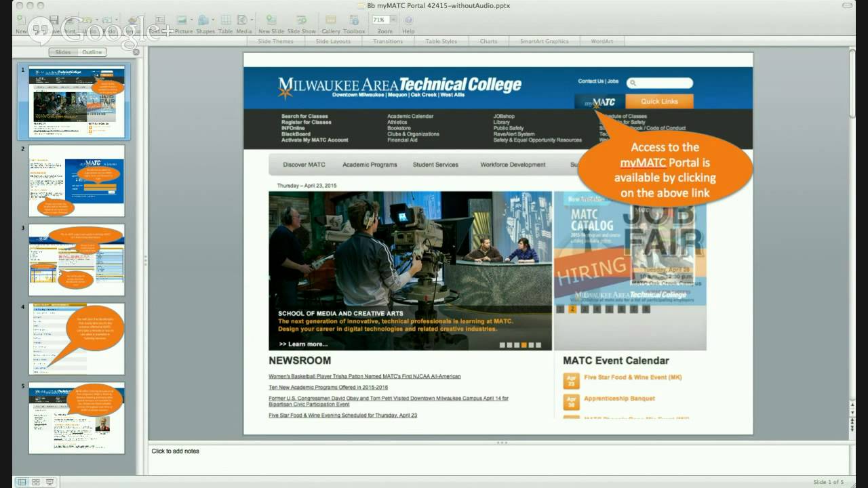
Task: Click the Media toolbar icon
Action: (242, 20)
